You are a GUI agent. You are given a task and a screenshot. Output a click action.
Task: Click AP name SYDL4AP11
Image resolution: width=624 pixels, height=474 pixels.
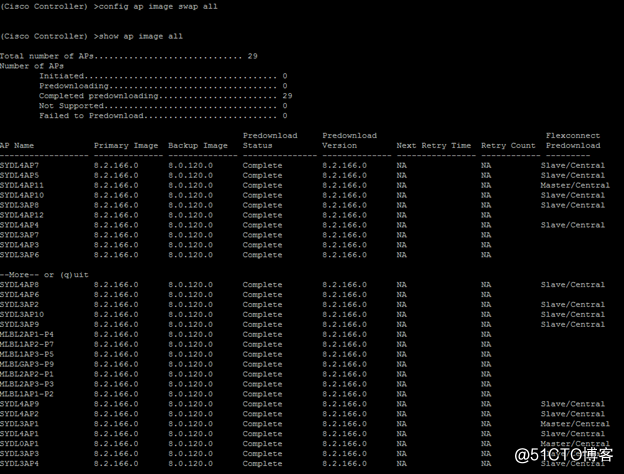[22, 185]
